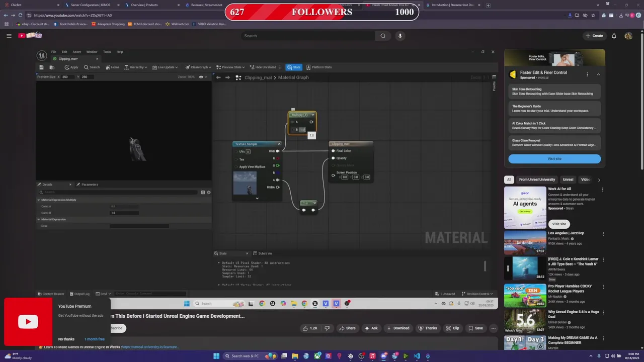Click the Unreal Engine logo icon

[42, 55]
